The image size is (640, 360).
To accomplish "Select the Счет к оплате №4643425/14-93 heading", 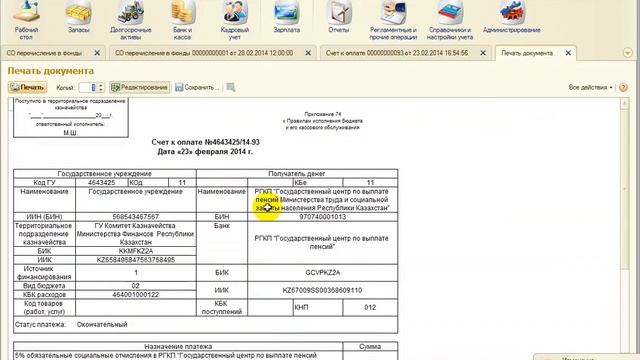I will (205, 142).
